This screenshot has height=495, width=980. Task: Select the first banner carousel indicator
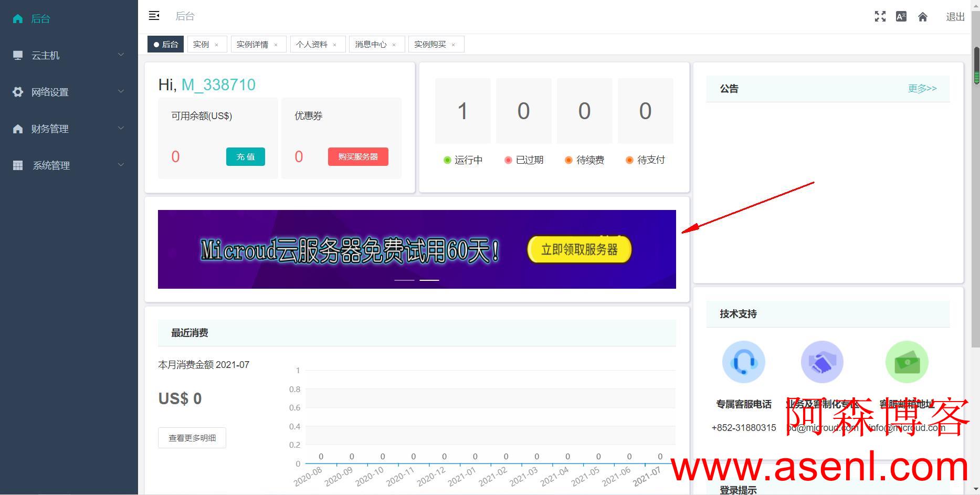pos(404,280)
